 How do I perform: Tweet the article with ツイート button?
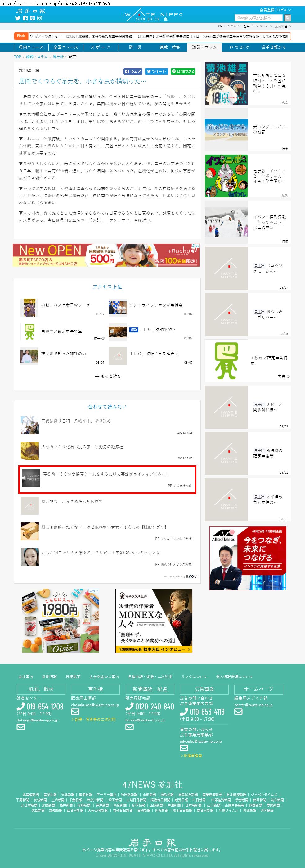(x=156, y=71)
